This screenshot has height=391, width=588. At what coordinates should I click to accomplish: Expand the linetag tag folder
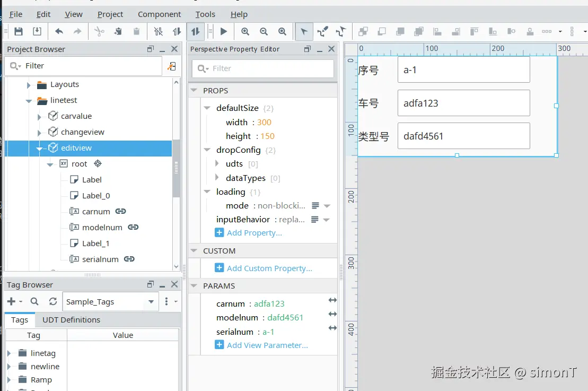coord(9,353)
